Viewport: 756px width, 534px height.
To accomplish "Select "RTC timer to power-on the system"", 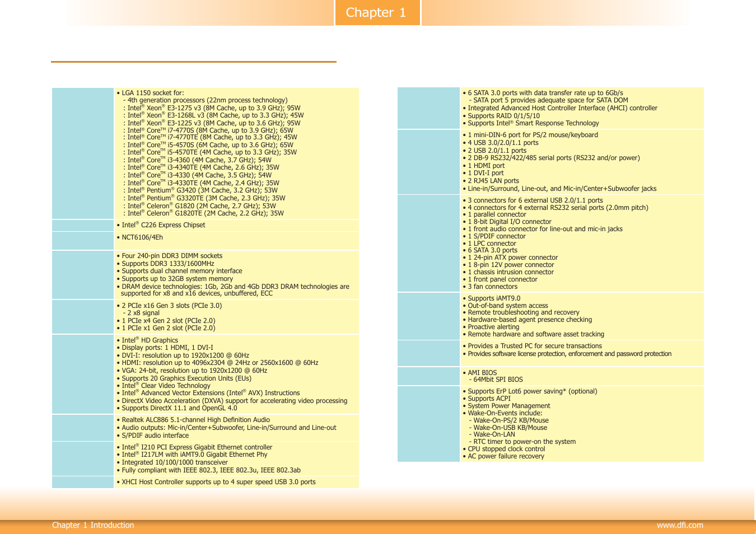I will click(x=522, y=442).
